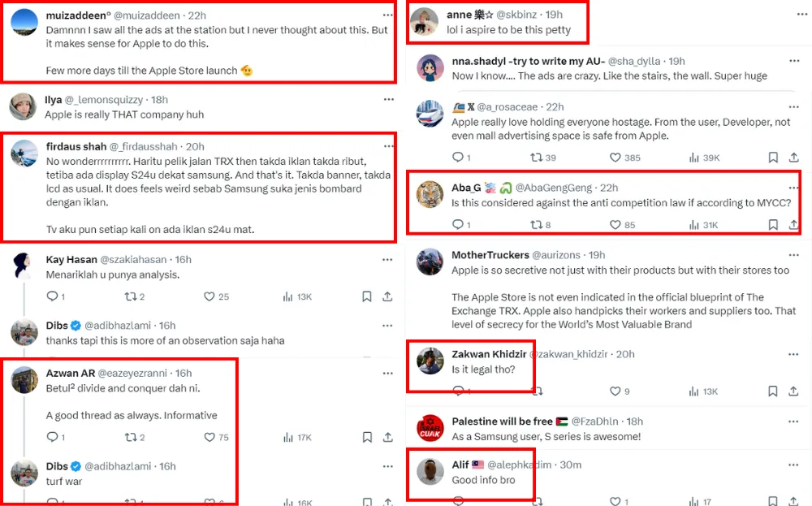Open MotherTruckers tweet options menu
This screenshot has height=506, width=812.
pyautogui.click(x=793, y=255)
